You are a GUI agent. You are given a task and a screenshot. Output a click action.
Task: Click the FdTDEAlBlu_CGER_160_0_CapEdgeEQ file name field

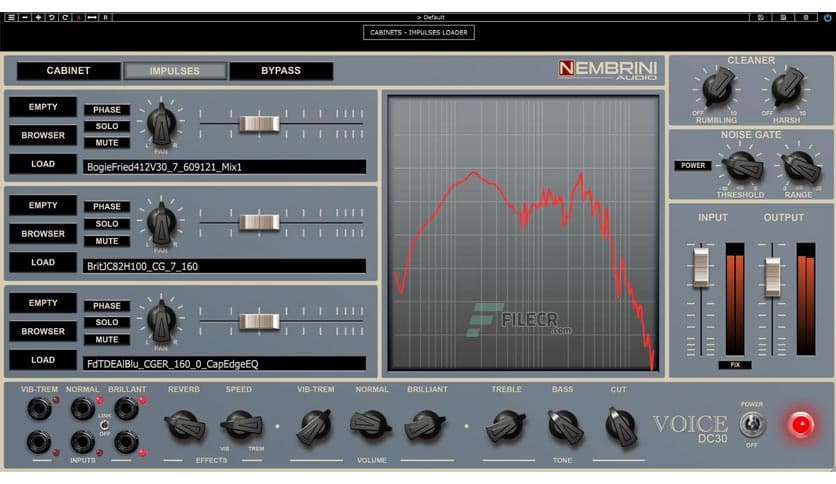(224, 364)
